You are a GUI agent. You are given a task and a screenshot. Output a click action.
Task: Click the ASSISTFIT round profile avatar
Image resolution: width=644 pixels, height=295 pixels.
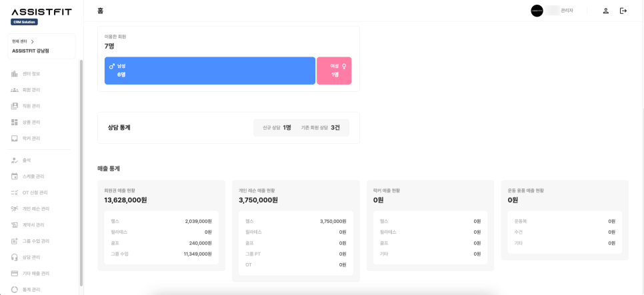pos(537,11)
